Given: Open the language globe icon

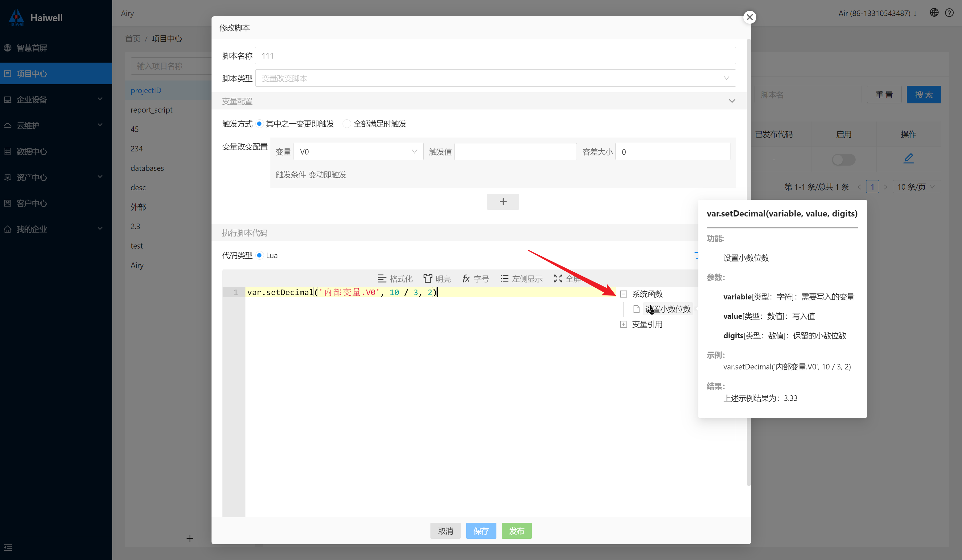Looking at the screenshot, I should [934, 13].
